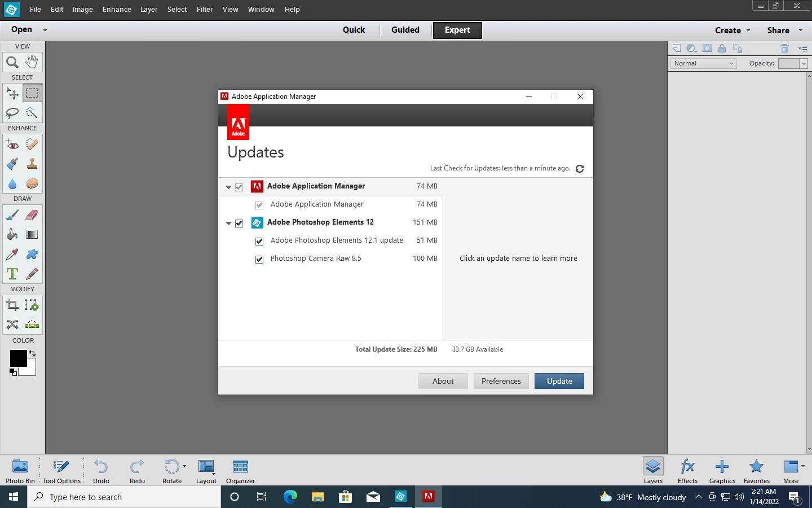Click the About button
This screenshot has height=508, width=812.
pos(443,381)
